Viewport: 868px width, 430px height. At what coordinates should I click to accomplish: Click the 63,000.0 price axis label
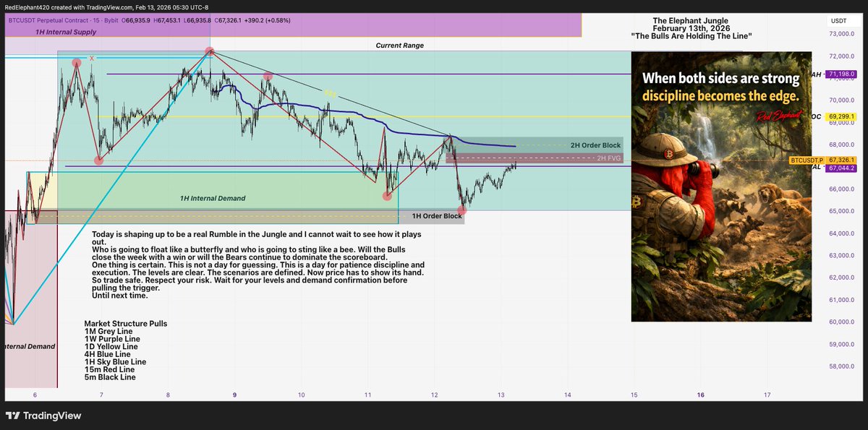(842, 256)
